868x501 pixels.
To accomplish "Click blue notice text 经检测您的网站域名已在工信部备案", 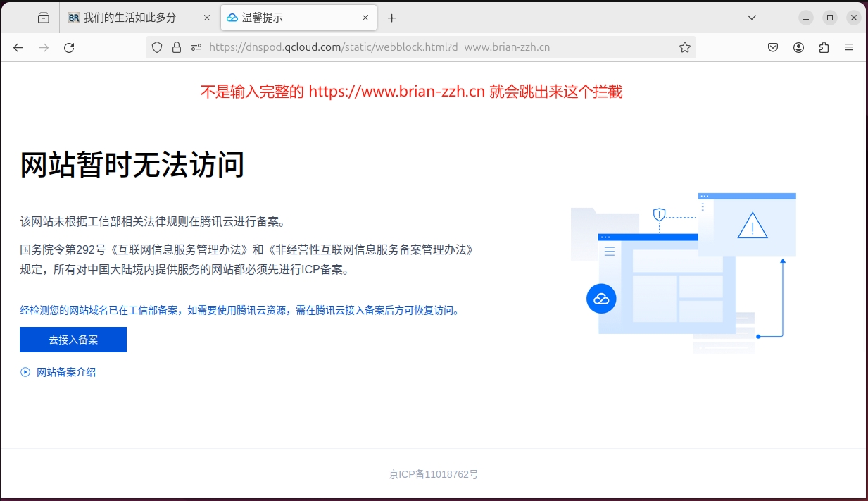I will [239, 310].
